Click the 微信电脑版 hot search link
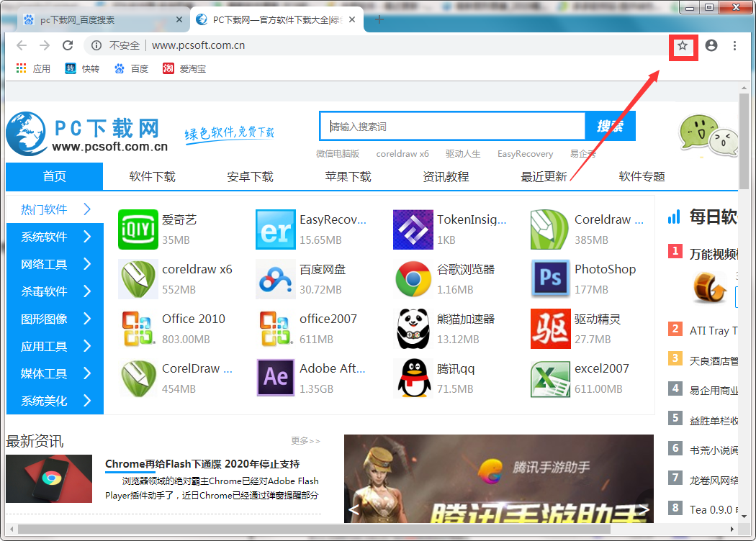 [x=338, y=154]
